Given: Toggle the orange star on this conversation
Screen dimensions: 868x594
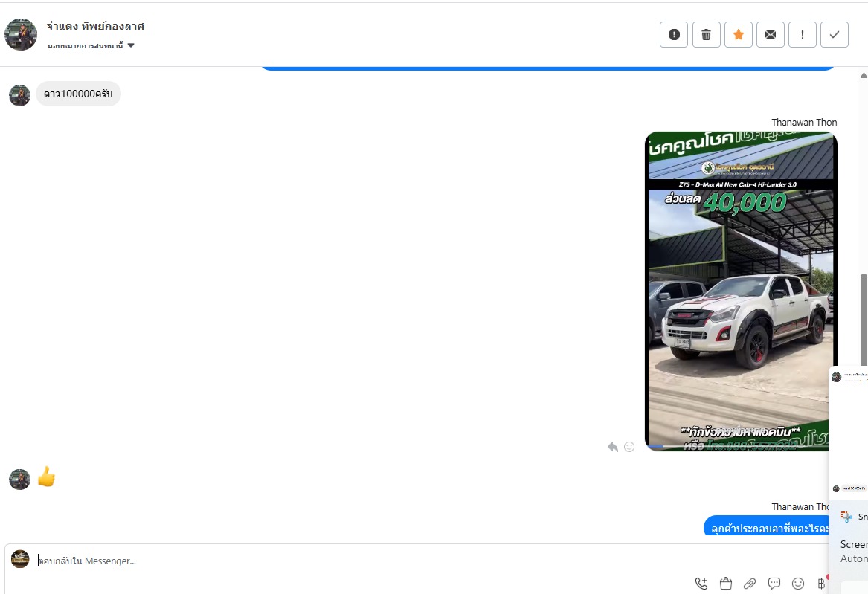Looking at the screenshot, I should [x=739, y=35].
